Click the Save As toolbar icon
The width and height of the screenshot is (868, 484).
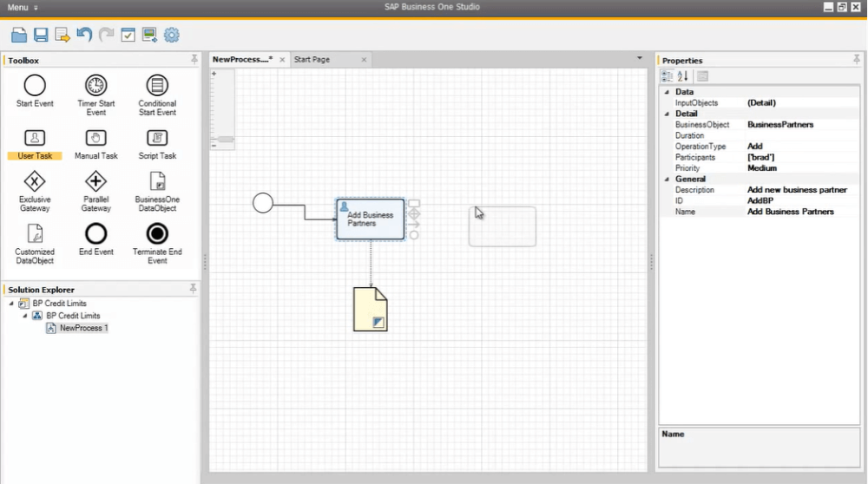(62, 35)
